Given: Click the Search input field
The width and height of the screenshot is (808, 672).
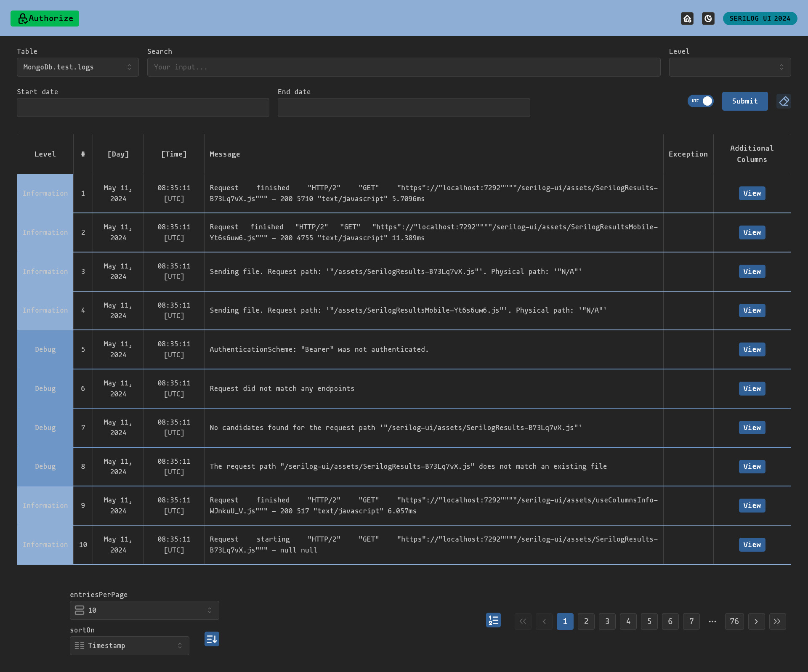Looking at the screenshot, I should point(404,67).
